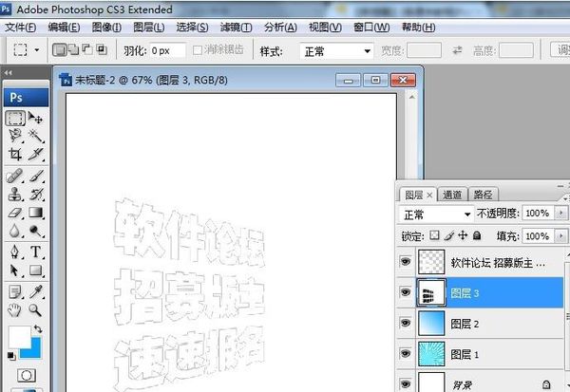
Task: Select the Eyedropper tool
Action: [36, 291]
